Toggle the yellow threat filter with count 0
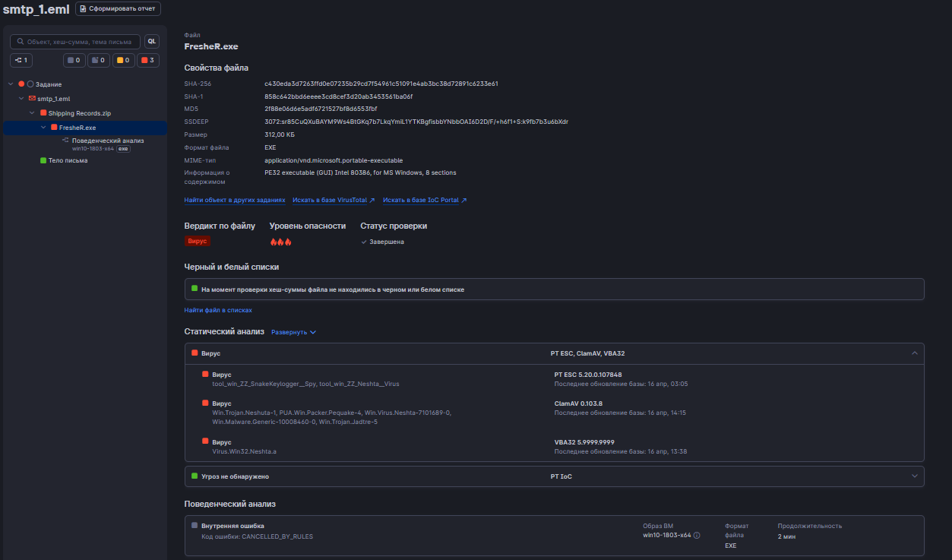This screenshot has height=560, width=952. point(123,60)
